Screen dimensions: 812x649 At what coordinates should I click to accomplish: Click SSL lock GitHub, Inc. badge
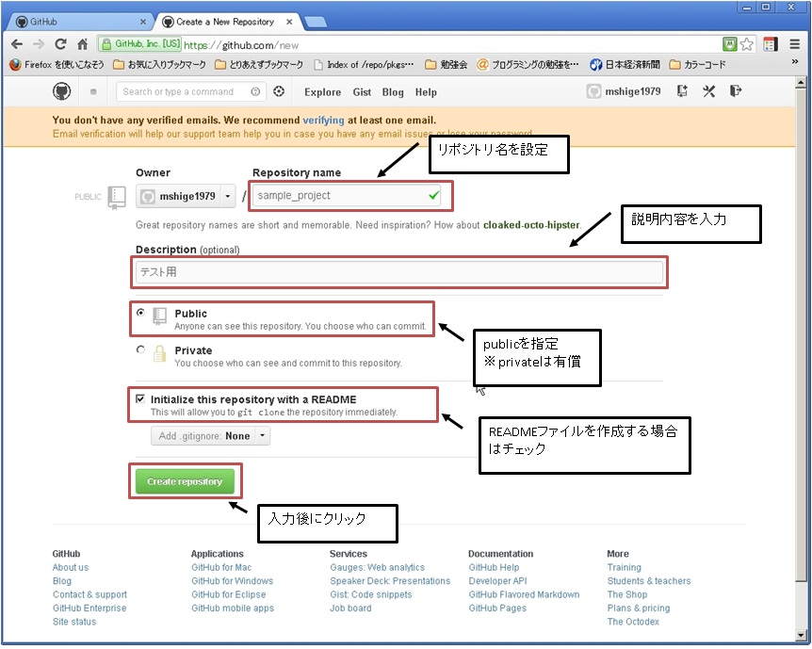(141, 44)
